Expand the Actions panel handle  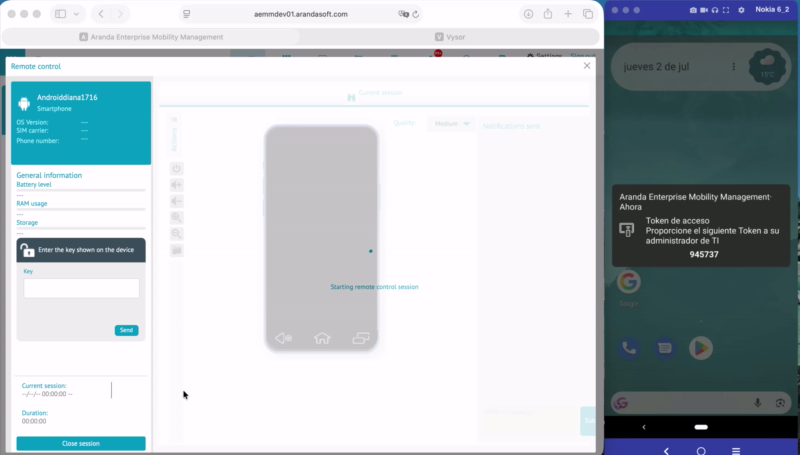tap(174, 135)
